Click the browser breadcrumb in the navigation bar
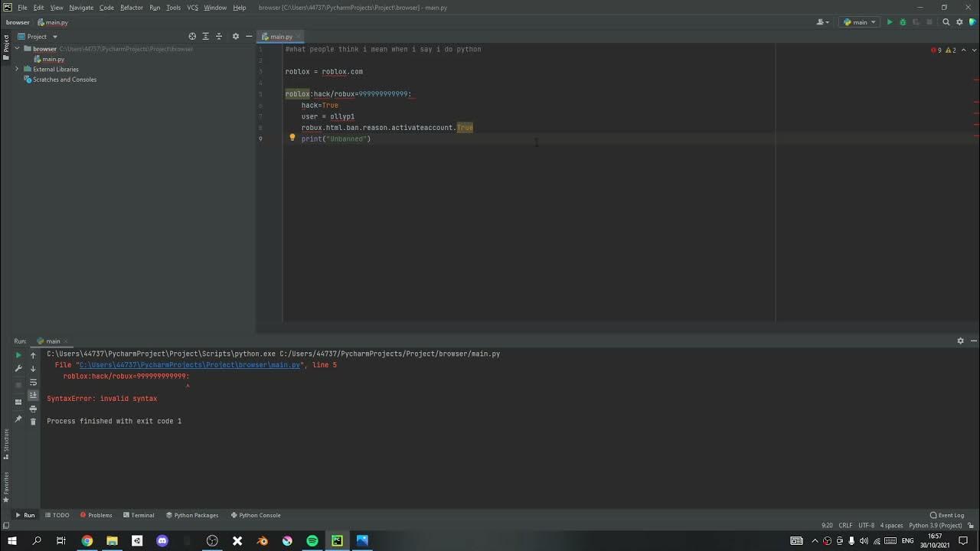This screenshot has width=980, height=551. (x=18, y=22)
